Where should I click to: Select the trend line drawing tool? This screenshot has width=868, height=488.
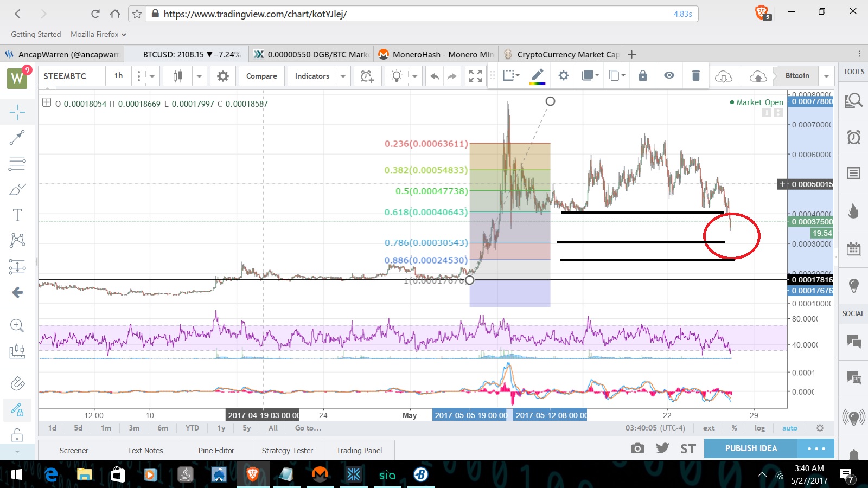click(x=17, y=138)
